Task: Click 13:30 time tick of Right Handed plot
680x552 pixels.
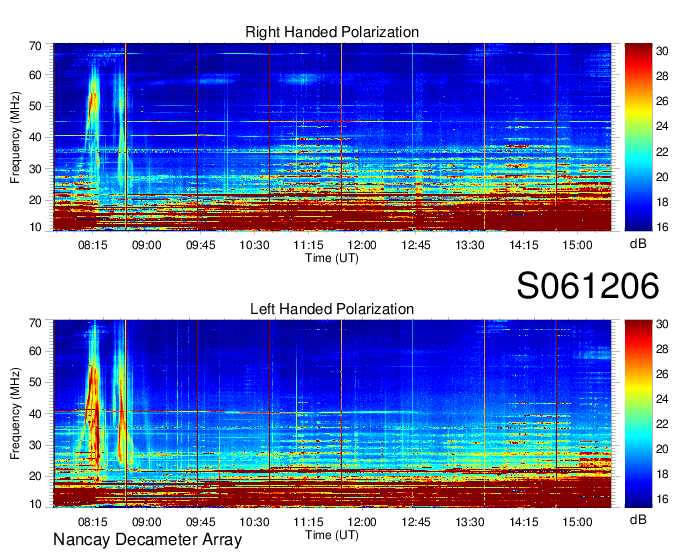Action: [x=470, y=245]
